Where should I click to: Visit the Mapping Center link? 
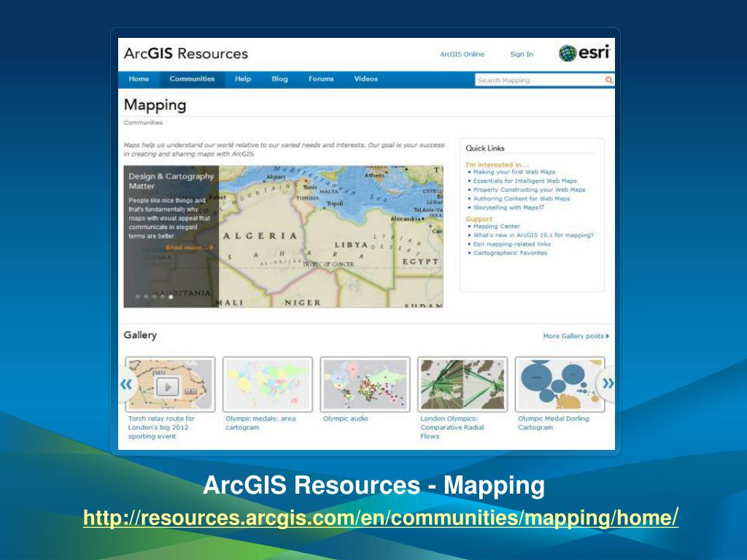pos(496,226)
